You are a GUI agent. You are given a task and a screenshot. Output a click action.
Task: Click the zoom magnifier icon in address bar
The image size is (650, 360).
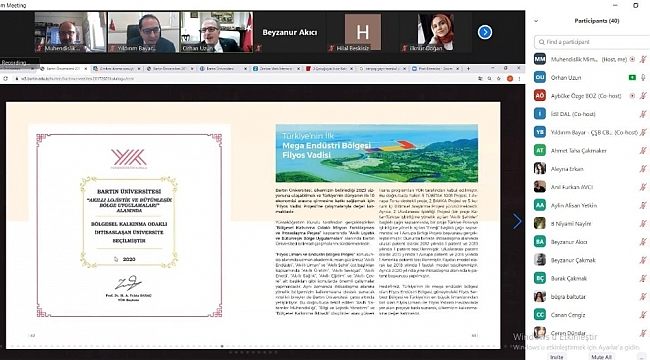(x=490, y=78)
